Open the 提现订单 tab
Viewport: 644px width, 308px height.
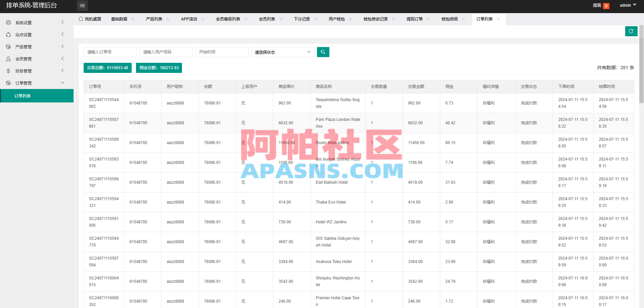click(415, 19)
